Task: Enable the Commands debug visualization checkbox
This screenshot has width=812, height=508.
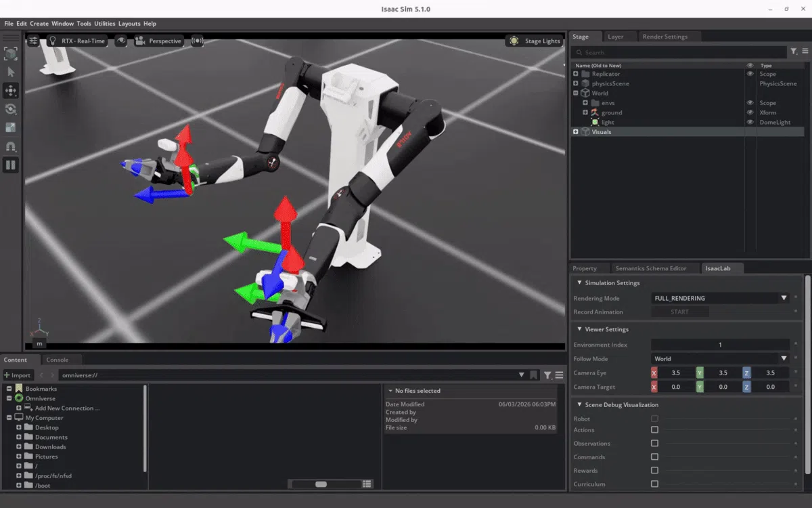Action: 654,457
